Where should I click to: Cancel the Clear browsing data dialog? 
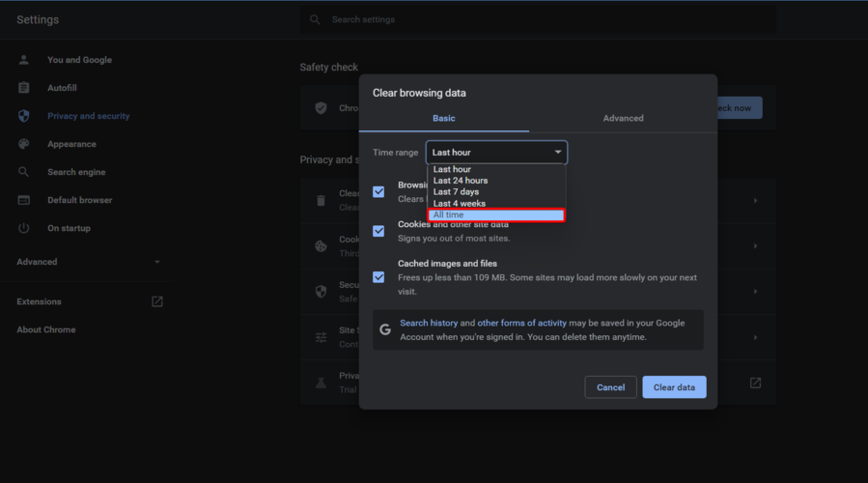pyautogui.click(x=610, y=387)
